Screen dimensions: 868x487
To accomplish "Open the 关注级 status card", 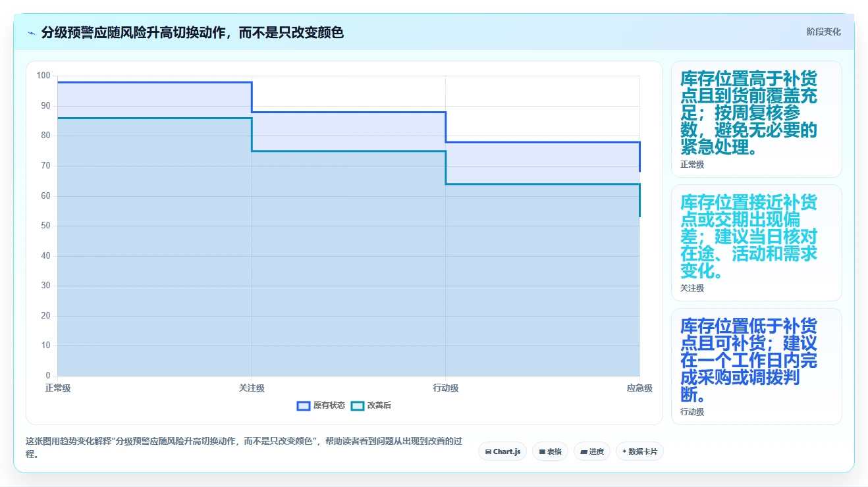I will 757,243.
